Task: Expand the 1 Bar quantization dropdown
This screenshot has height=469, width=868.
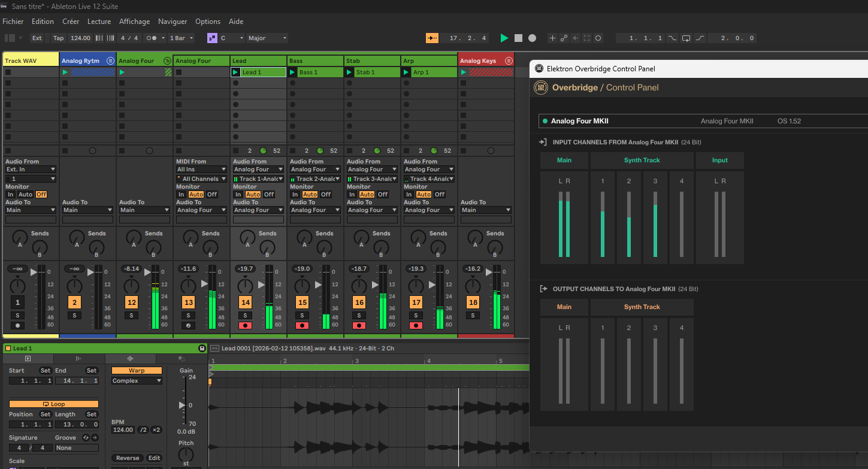Action: (x=182, y=38)
